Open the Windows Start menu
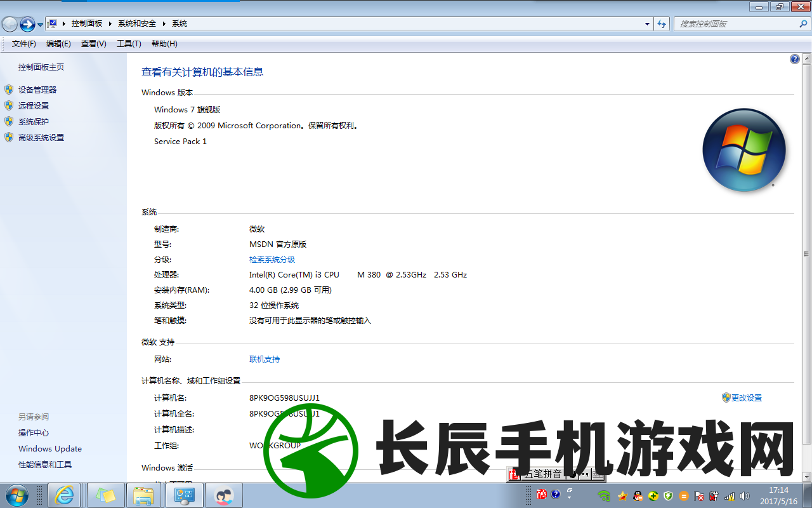Viewport: 812px width, 508px height. tap(16, 495)
